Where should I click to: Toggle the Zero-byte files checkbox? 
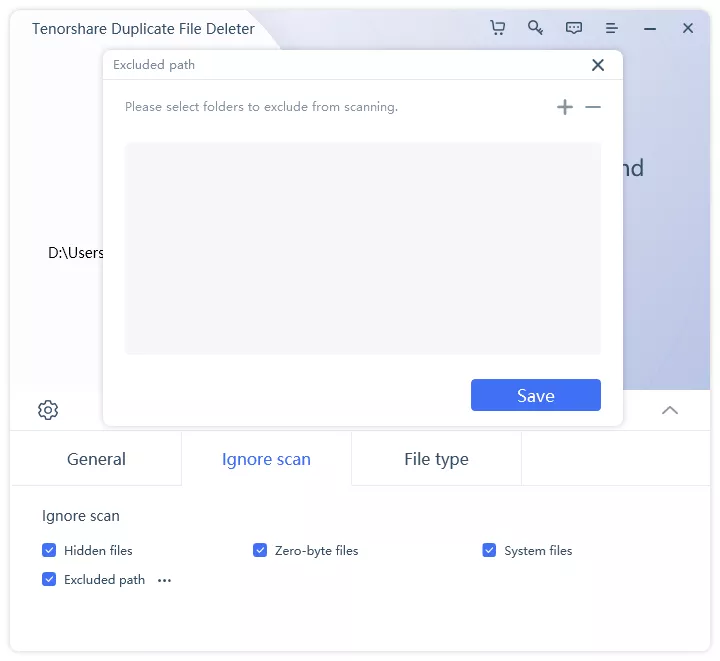(260, 550)
